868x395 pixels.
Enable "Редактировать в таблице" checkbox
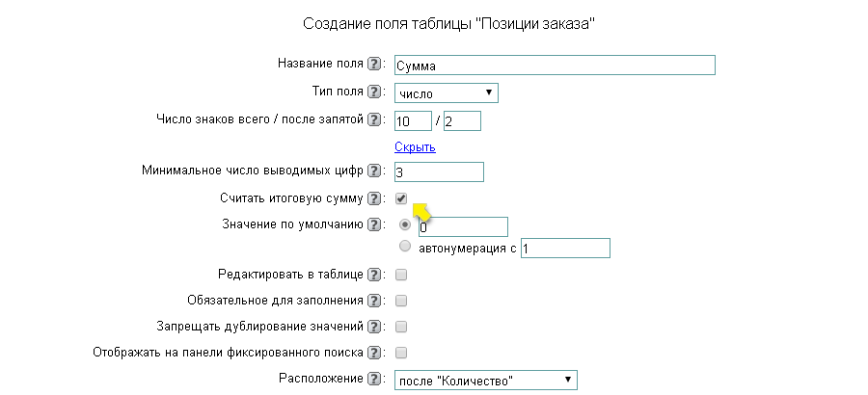coord(401,275)
